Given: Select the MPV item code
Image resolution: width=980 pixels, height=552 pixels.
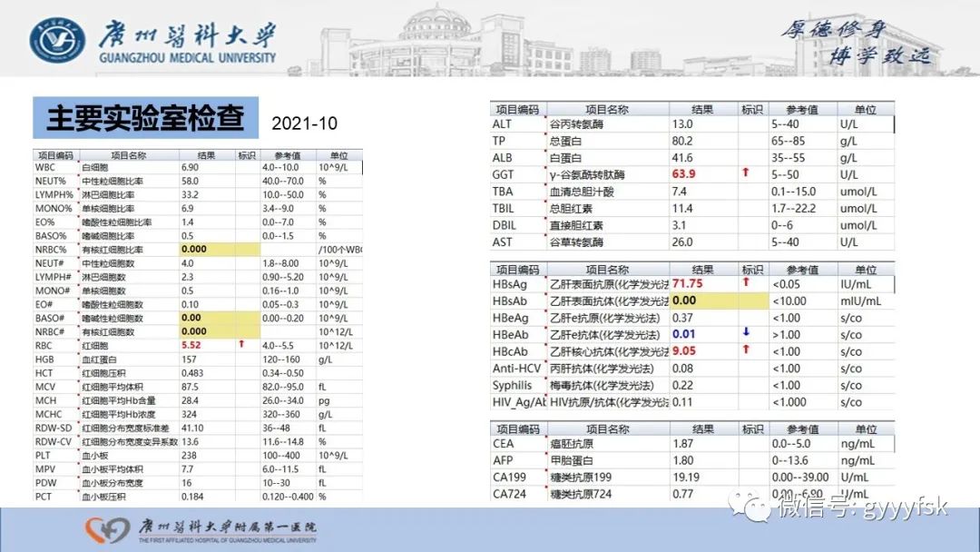Looking at the screenshot, I should pyautogui.click(x=45, y=469).
